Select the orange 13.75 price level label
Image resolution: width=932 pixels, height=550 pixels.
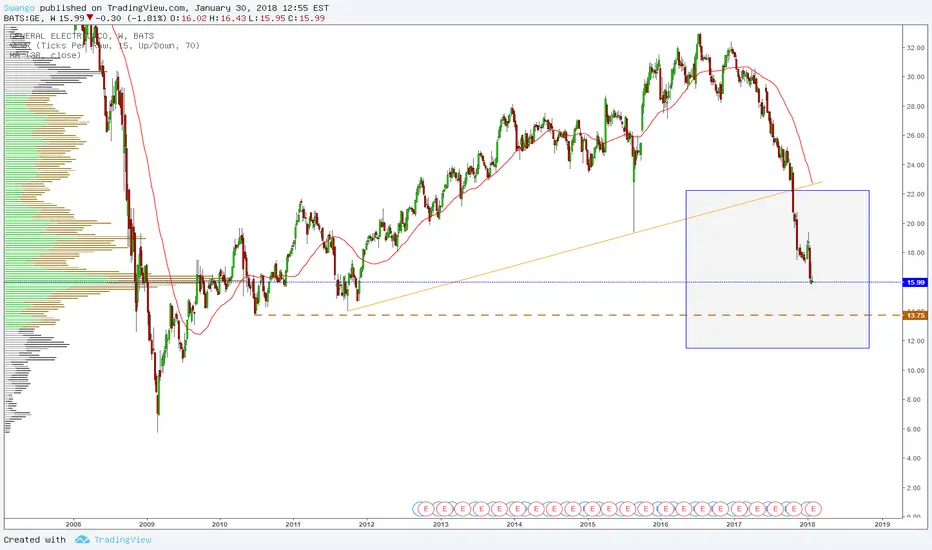pos(915,316)
